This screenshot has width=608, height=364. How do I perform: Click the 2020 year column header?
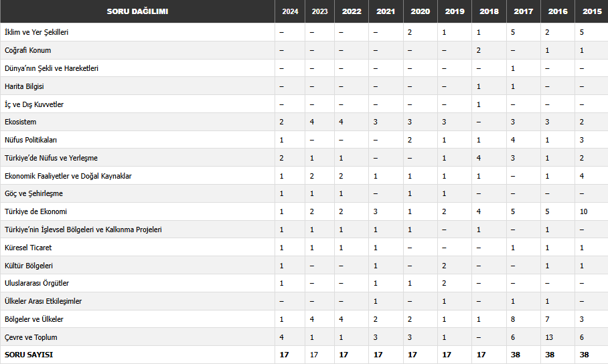tap(420, 11)
